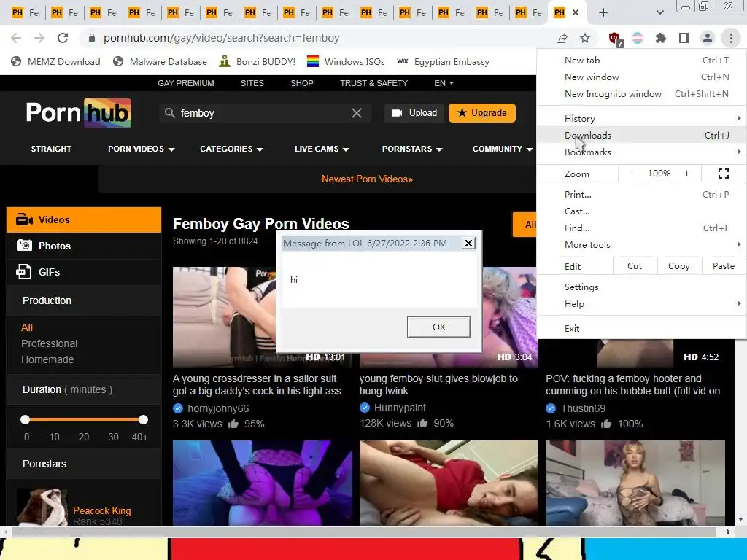Viewport: 747px width, 560px height.
Task: Choose Exit in the Chrome menu
Action: (x=641, y=329)
